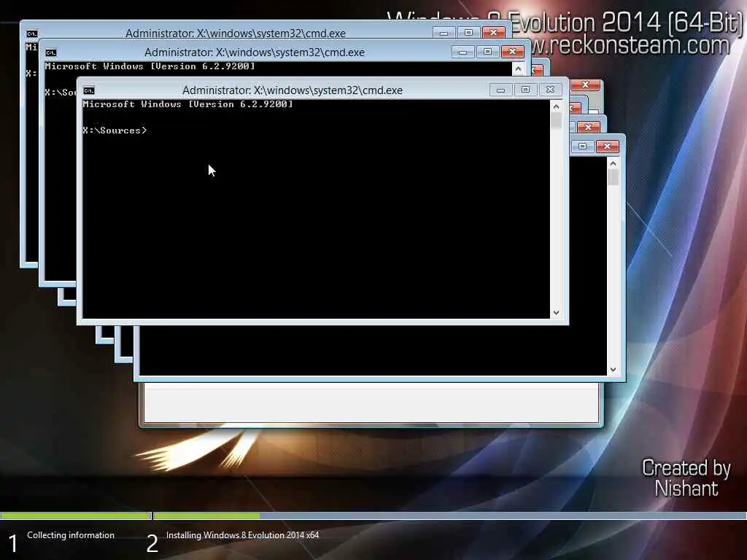This screenshot has height=560, width=747.
Task: Minimize the backmost top-left cmd window
Action: point(444,33)
